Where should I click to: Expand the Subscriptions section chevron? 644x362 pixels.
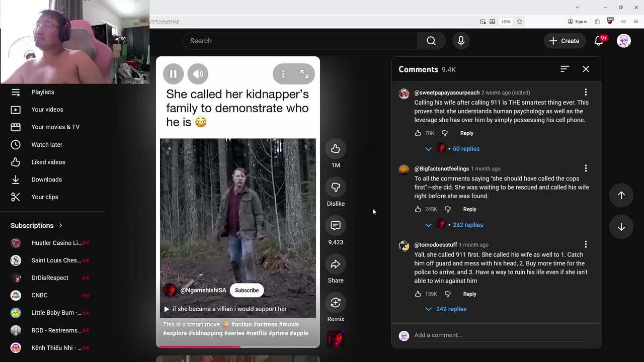60,226
